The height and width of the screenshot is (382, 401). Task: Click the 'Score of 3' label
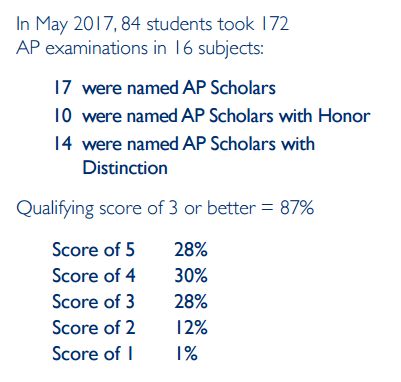[94, 302]
